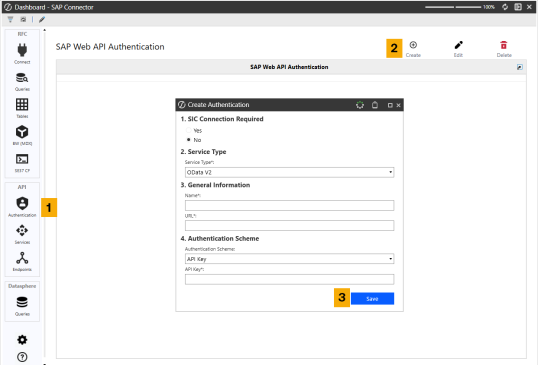Expand the Service Type dropdown
538x365 pixels.
[289, 172]
